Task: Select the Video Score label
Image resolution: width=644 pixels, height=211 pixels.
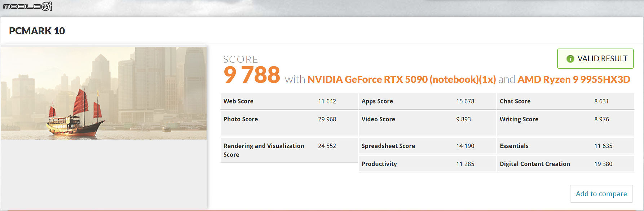Action: pyautogui.click(x=378, y=119)
